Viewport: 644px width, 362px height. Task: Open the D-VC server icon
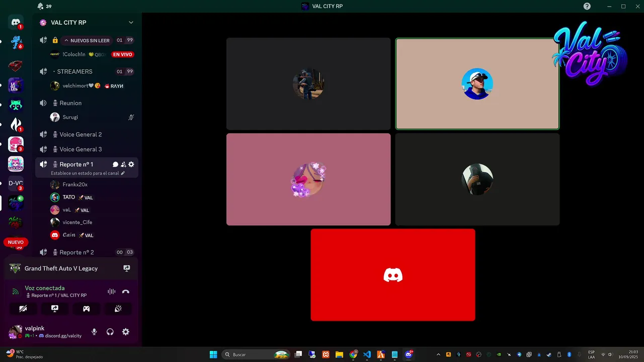click(x=16, y=184)
